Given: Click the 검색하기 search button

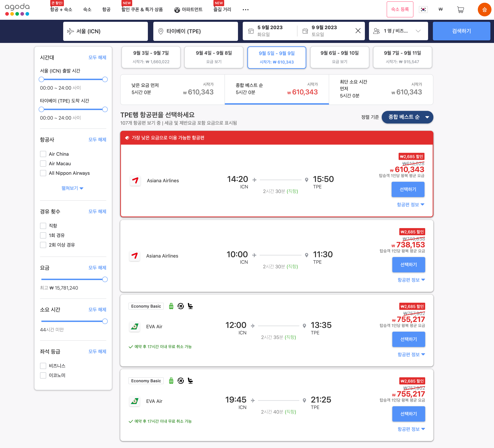Looking at the screenshot, I should coord(461,31).
